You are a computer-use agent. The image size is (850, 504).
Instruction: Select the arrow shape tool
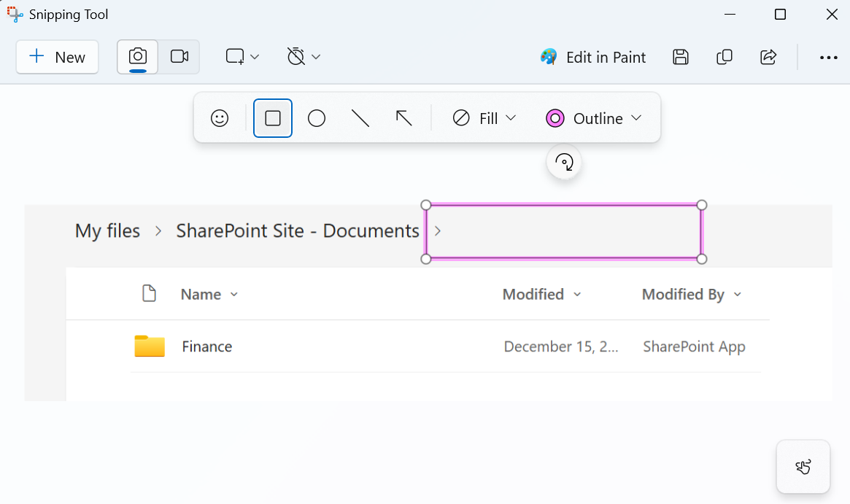point(404,118)
